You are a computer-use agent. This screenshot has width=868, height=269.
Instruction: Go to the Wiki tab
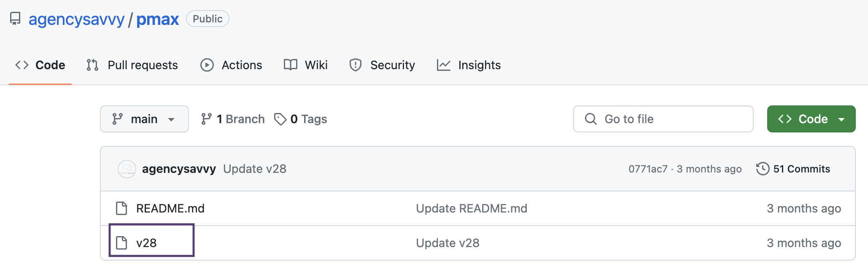tap(306, 65)
